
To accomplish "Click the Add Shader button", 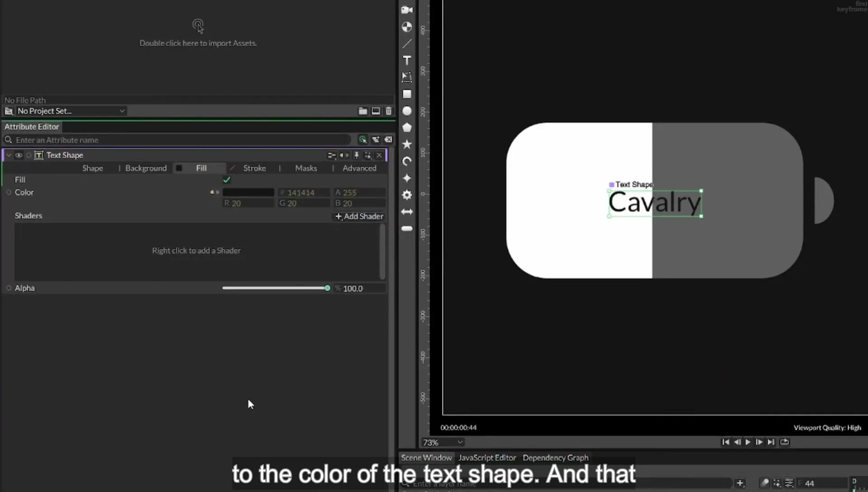I will pyautogui.click(x=359, y=216).
